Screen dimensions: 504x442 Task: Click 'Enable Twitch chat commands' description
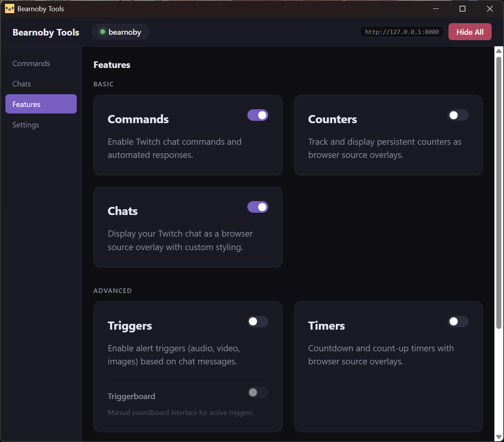174,148
